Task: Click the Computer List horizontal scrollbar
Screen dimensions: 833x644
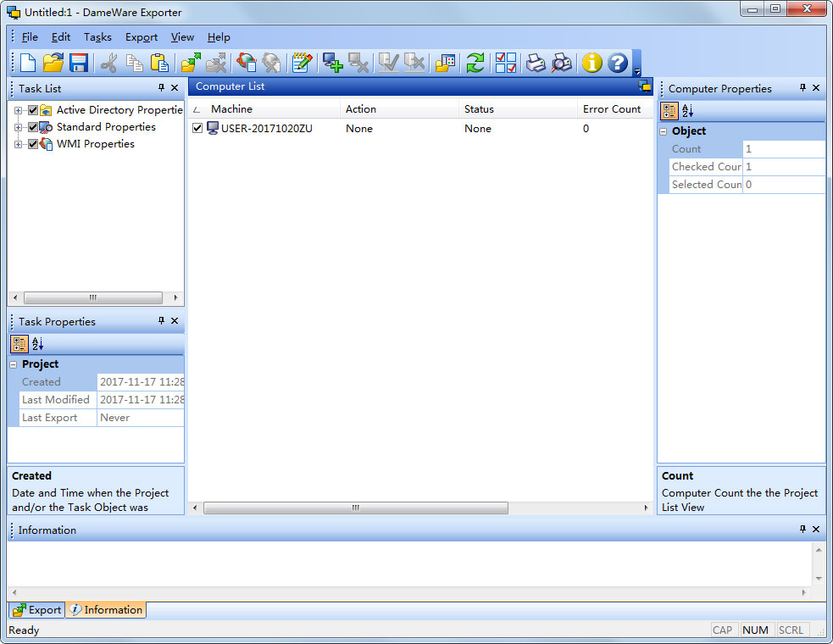Action: click(x=356, y=508)
